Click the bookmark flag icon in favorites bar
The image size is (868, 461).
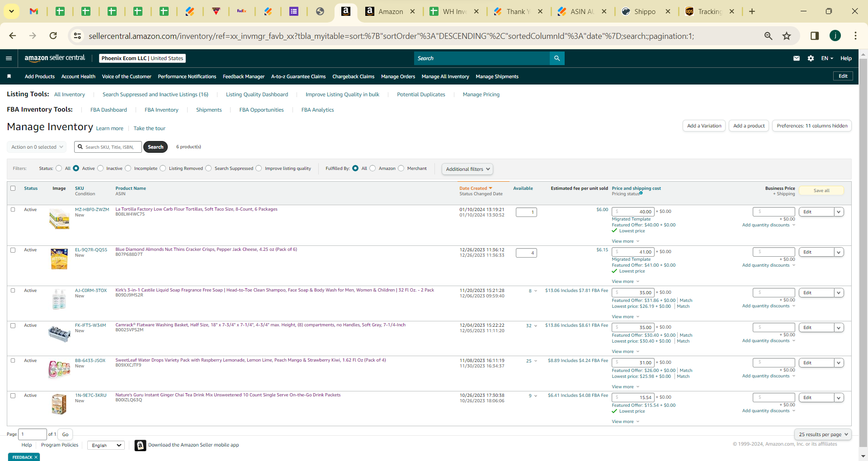pos(9,76)
